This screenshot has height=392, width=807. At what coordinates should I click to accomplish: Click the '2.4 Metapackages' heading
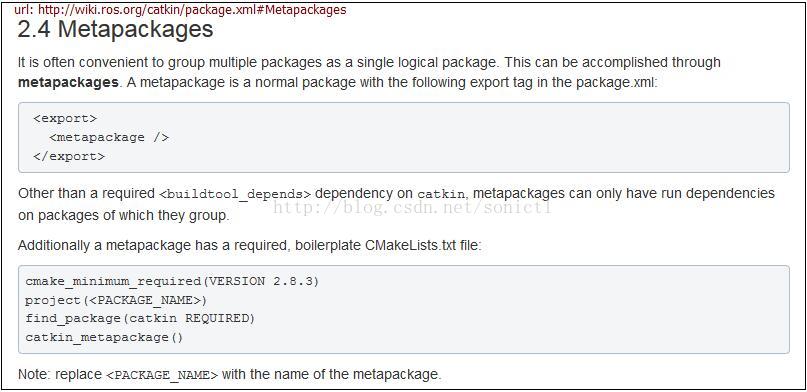[115, 29]
